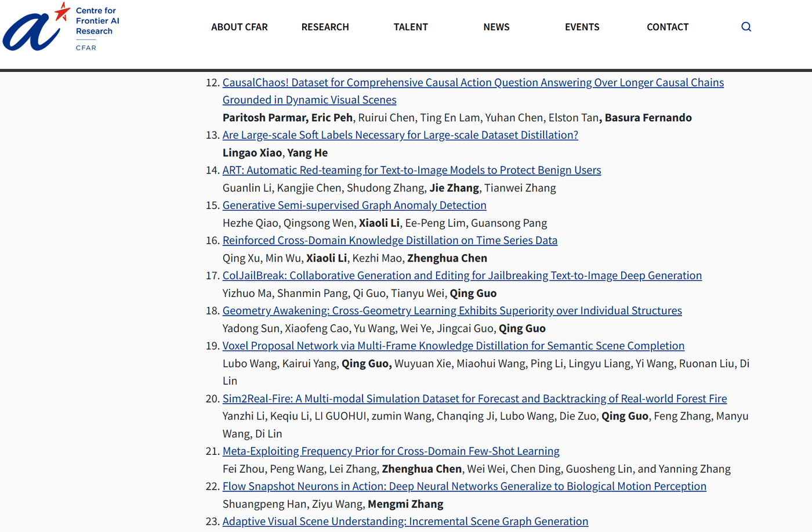Open ART: Automatic Red-teaming paper link
Viewport: 812px width, 532px height.
click(x=412, y=170)
